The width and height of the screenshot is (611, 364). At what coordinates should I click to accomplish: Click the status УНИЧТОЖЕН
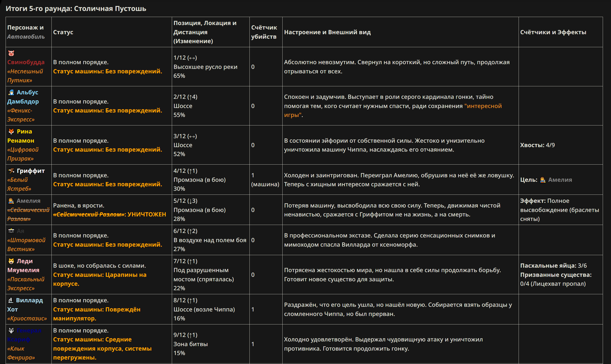point(147,214)
